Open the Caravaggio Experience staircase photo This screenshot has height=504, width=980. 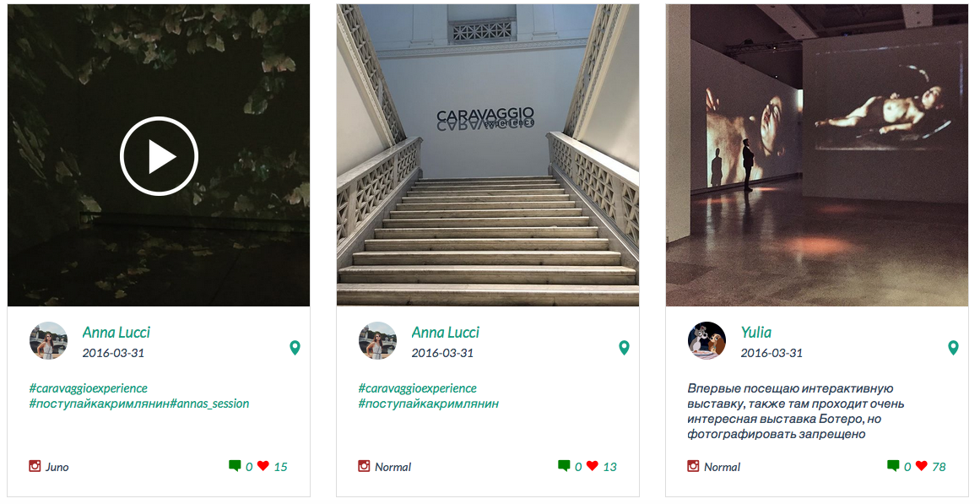coord(488,155)
